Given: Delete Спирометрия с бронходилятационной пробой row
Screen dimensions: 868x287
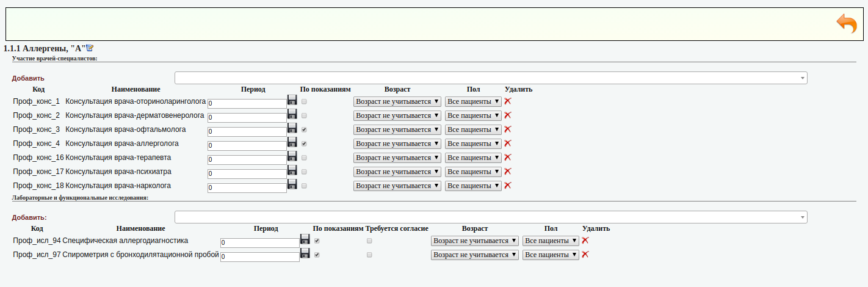Looking at the screenshot, I should (585, 254).
